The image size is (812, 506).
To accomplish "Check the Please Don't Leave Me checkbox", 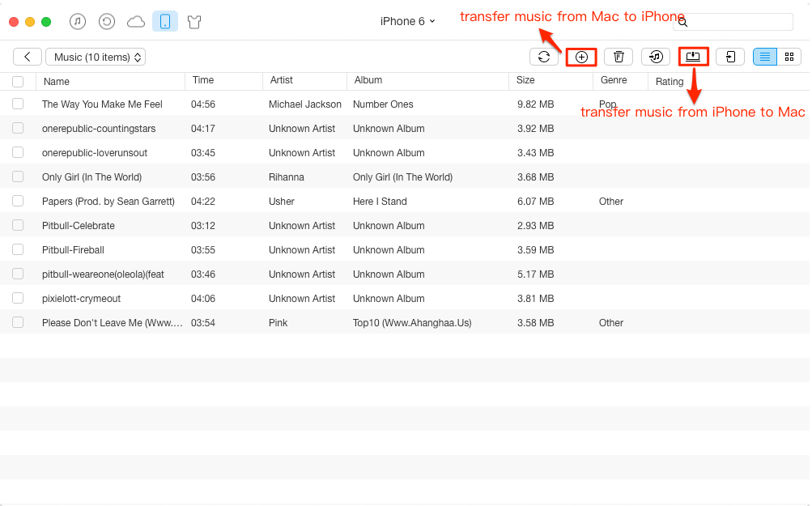I will (18, 322).
